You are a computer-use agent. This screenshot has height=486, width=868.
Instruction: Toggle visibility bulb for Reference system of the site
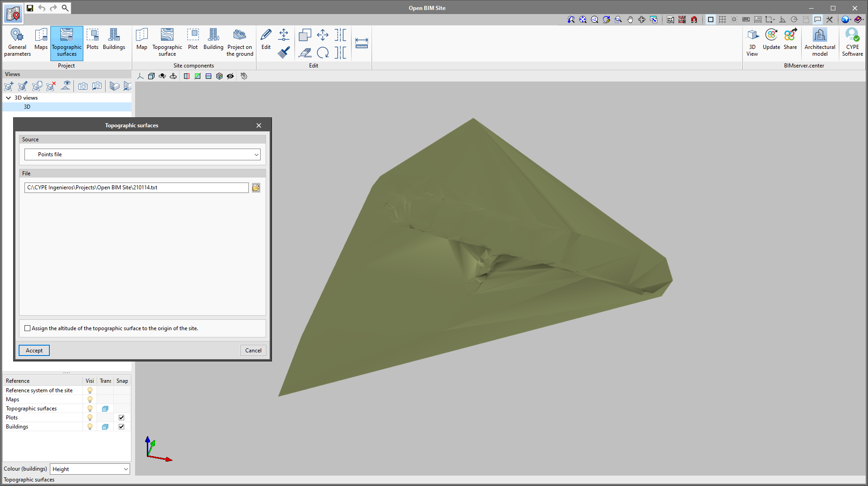[90, 390]
